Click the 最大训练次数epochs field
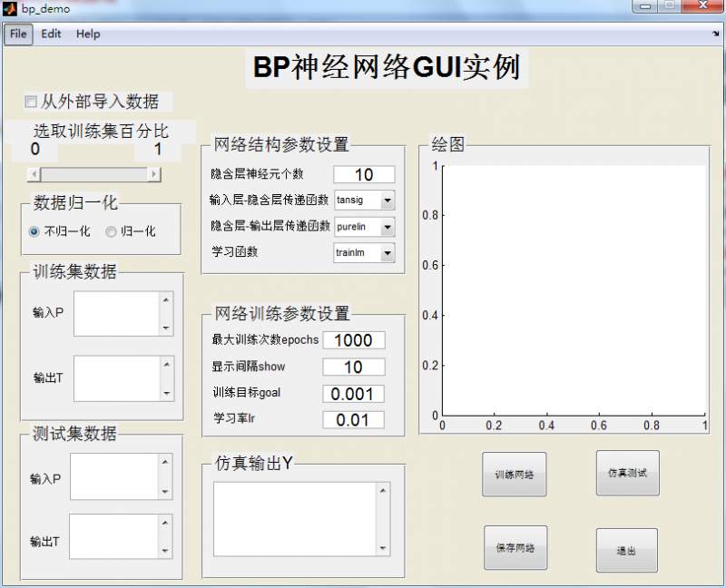 (x=354, y=340)
